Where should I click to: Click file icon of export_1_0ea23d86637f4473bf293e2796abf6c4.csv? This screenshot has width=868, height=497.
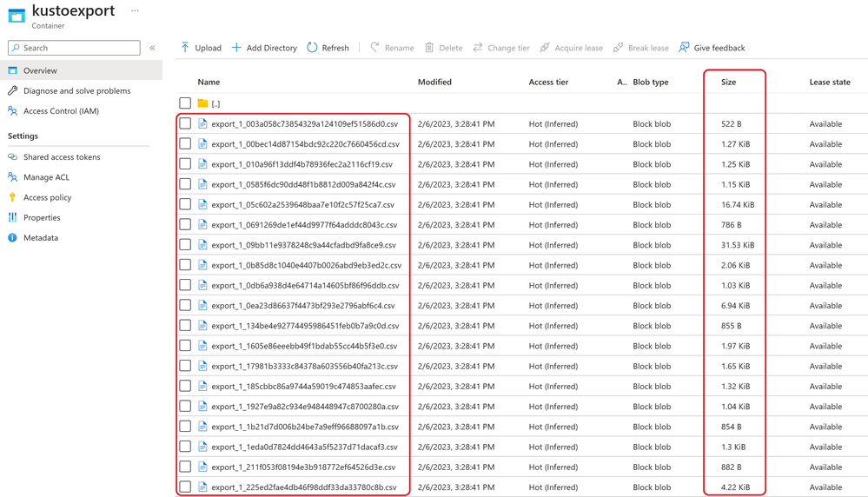coord(202,306)
